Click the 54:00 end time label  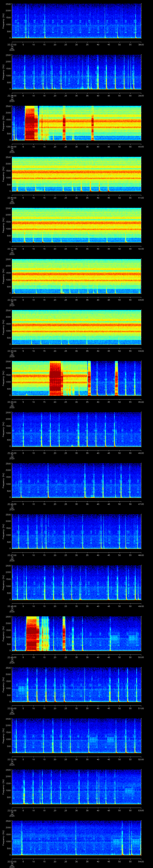click(141, 861)
